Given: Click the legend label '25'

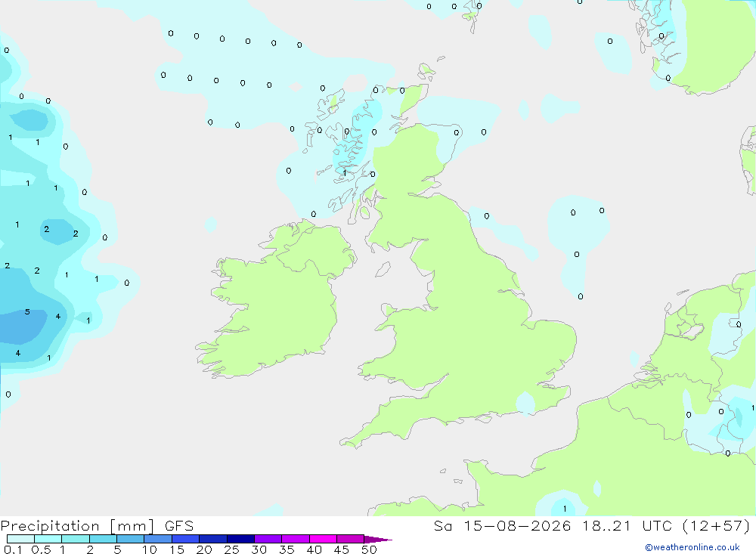Looking at the screenshot, I should pyautogui.click(x=231, y=549).
